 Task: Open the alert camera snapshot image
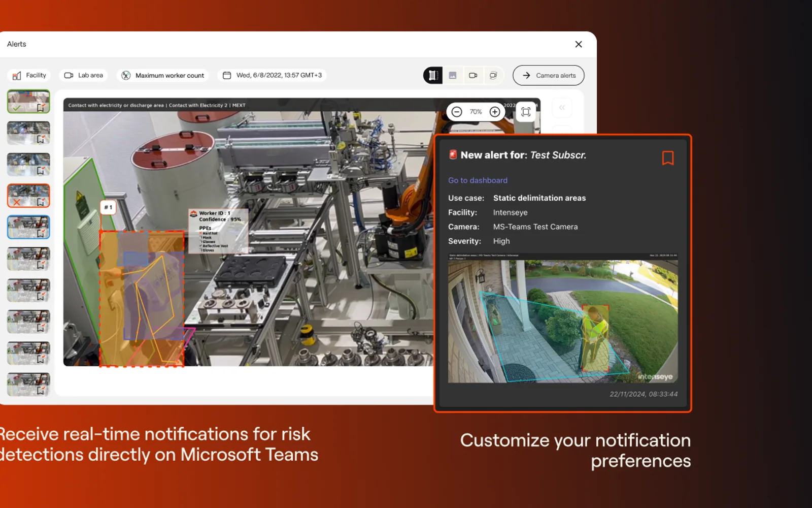click(563, 318)
